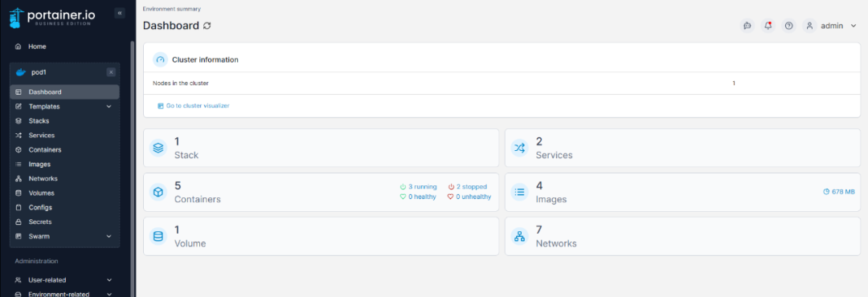Open notifications bell icon

(768, 26)
